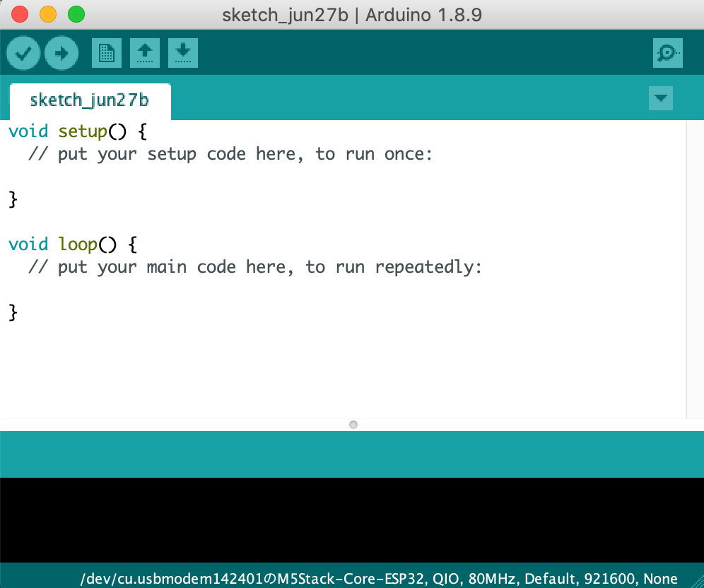Maximize the window with the green button
This screenshot has width=704, height=588.
pyautogui.click(x=76, y=14)
